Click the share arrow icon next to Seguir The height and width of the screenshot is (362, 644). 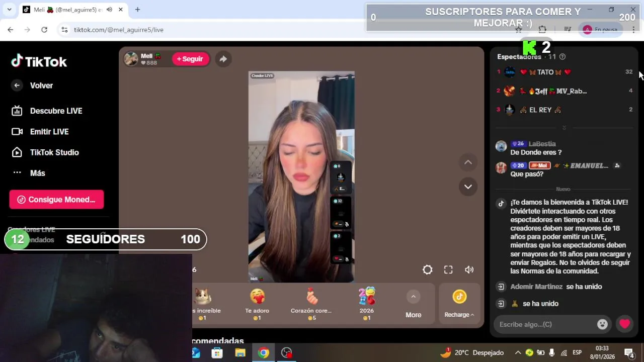tap(223, 59)
